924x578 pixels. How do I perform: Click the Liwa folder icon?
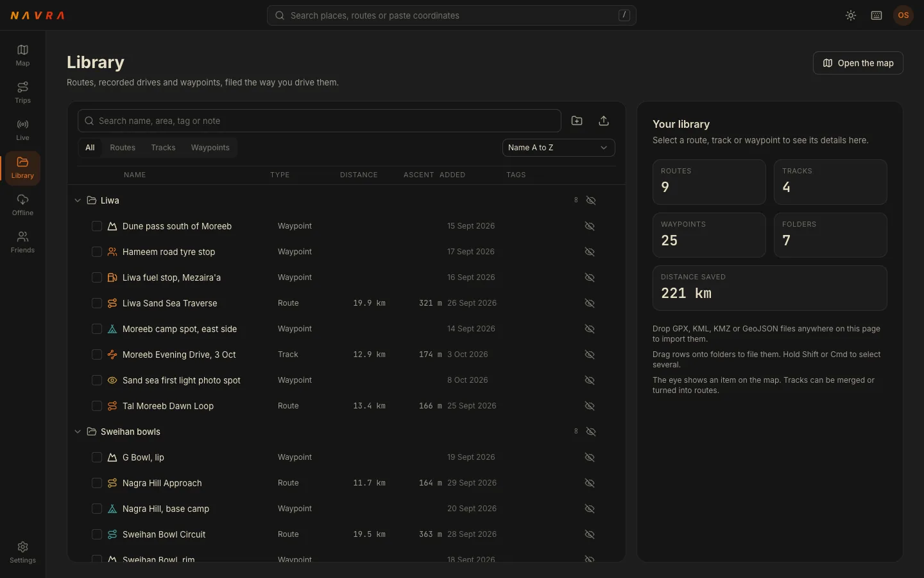(92, 200)
